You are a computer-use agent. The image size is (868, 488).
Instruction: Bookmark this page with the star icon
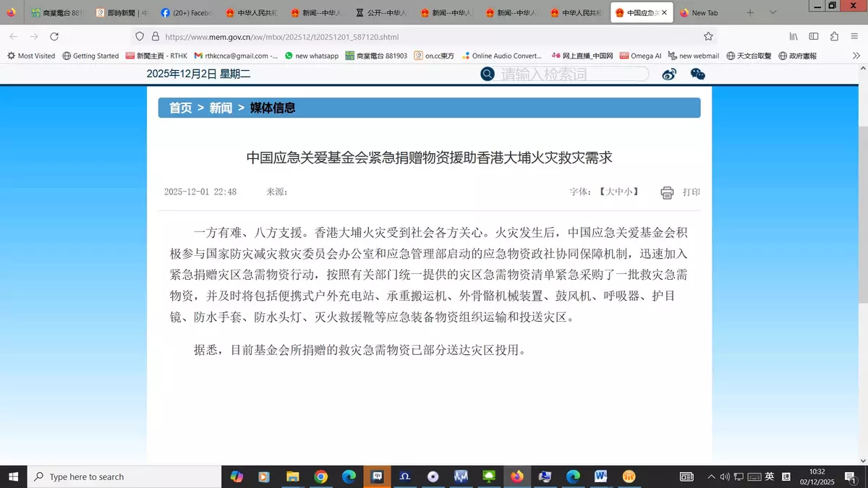708,36
